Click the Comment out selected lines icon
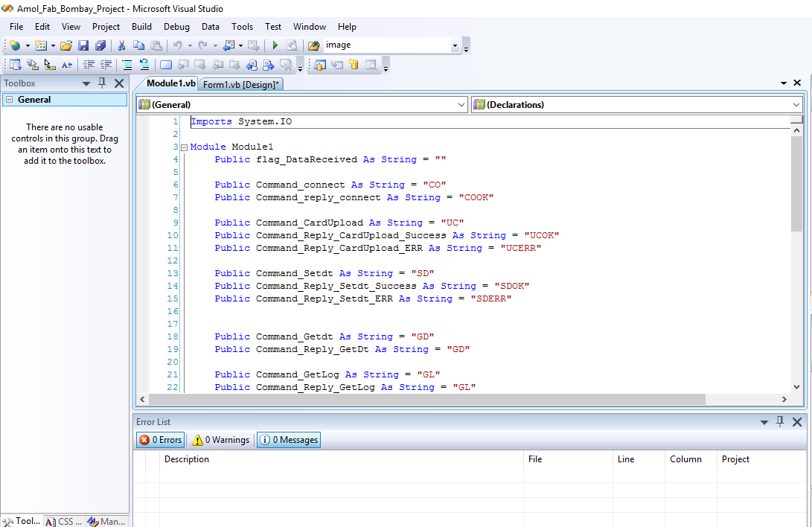Image resolution: width=812 pixels, height=527 pixels. coord(127,65)
